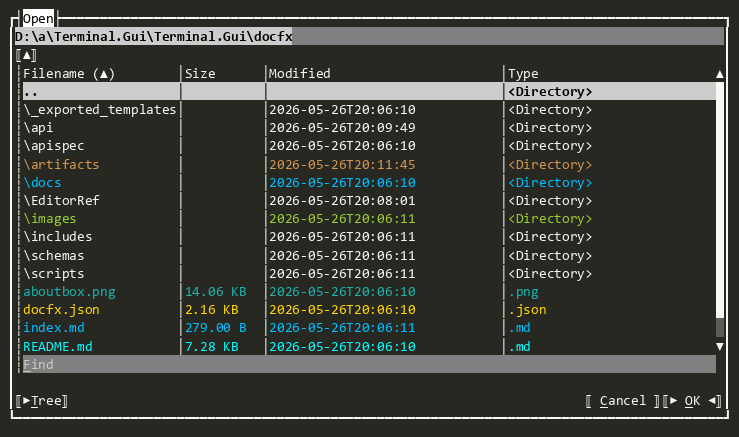Select the parent directory '..' row

370,91
